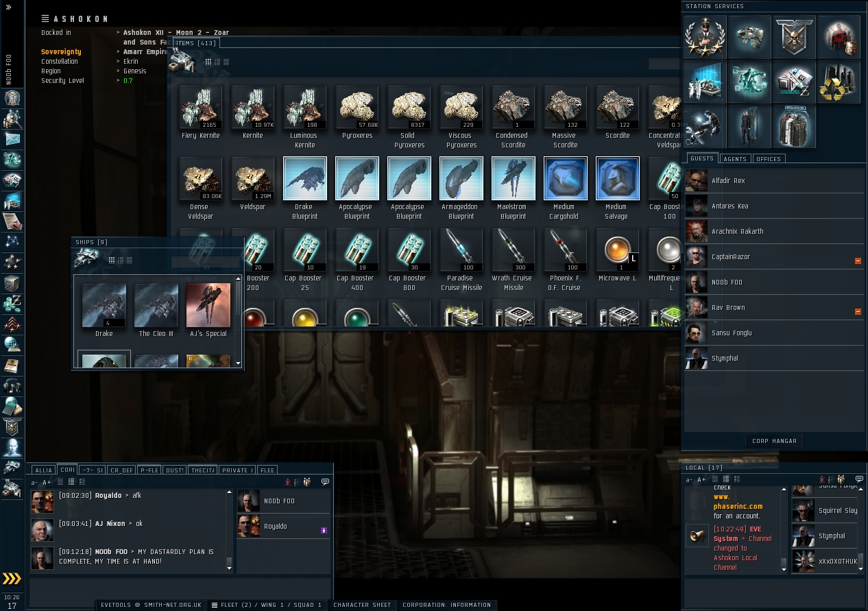Open ASHOKON system info menu icon
Viewport: 868px width, 611px height.
click(x=45, y=19)
